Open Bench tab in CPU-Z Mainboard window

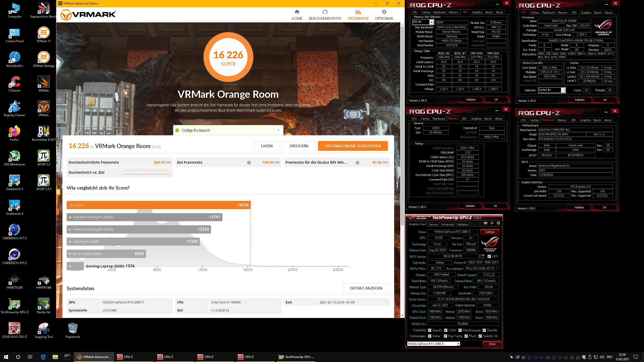pos(597,120)
